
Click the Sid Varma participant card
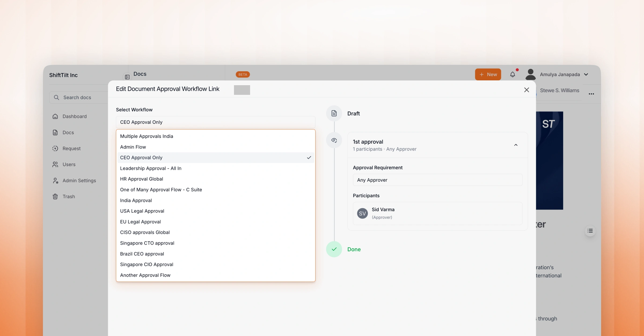437,213
